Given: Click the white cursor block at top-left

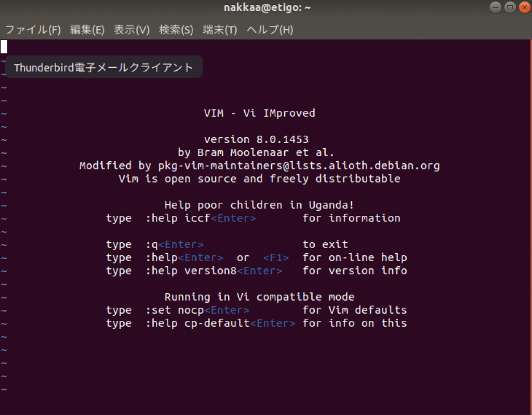Looking at the screenshot, I should click(x=4, y=47).
